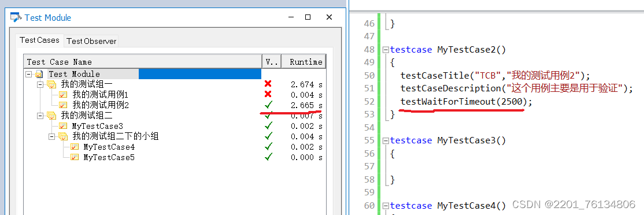Click the 2.665 s runtime value
The width and height of the screenshot is (644, 215).
(x=306, y=105)
